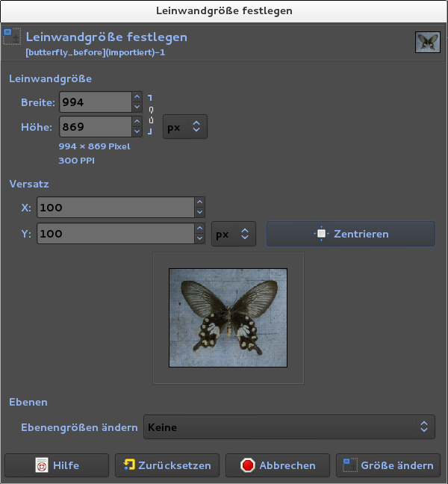448x484 pixels.
Task: Click the Zentrieren button
Action: [351, 234]
